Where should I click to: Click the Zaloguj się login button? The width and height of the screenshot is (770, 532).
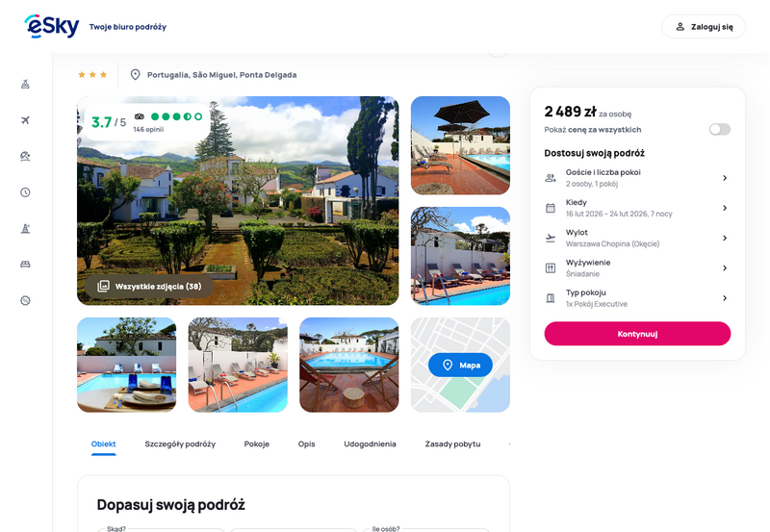[704, 27]
